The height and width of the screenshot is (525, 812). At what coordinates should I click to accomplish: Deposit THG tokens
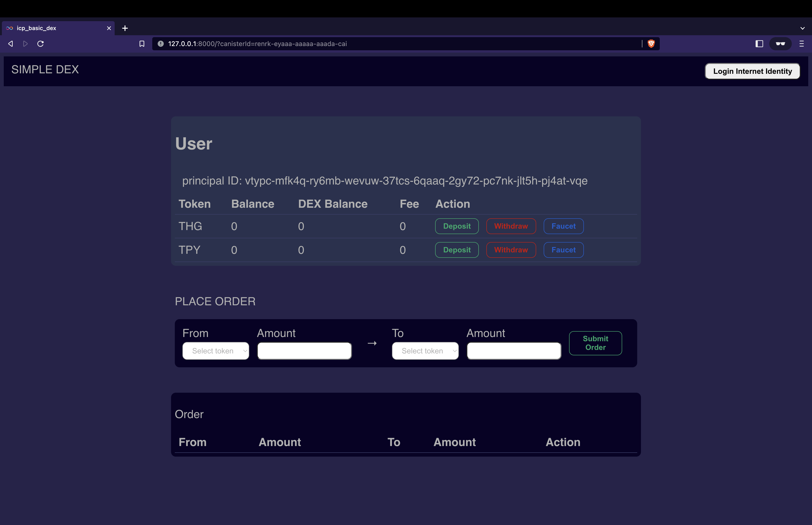(x=457, y=226)
